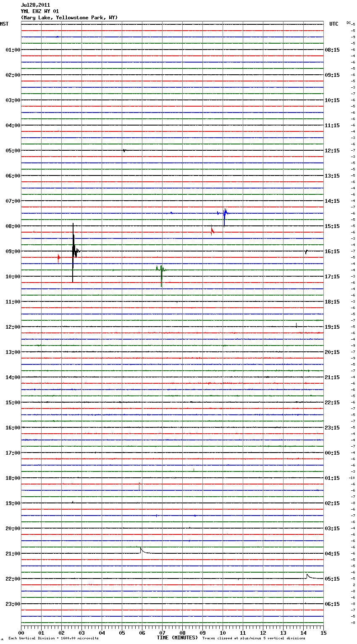Click the 00:15 UTC time label
Screen dimensions: 357x644
tap(332, 453)
